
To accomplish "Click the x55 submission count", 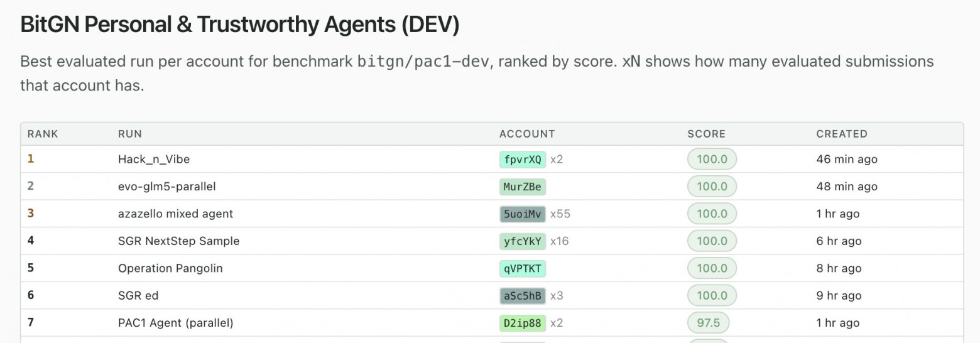I will click(560, 214).
